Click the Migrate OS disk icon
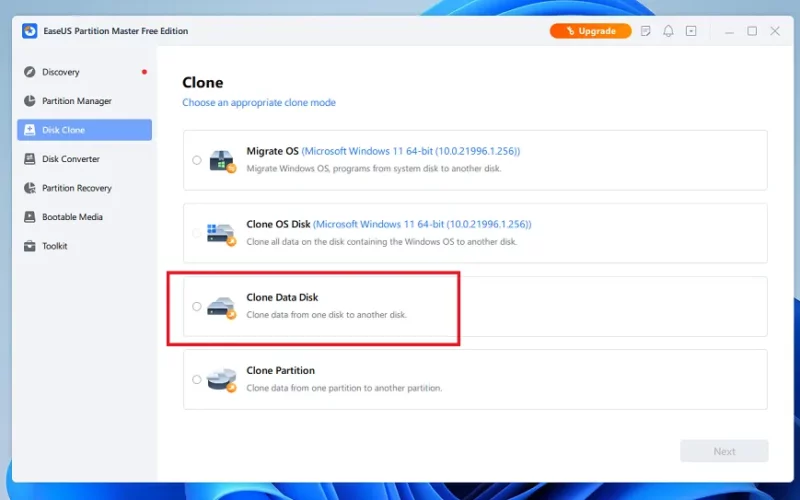800x500 pixels. (x=222, y=161)
